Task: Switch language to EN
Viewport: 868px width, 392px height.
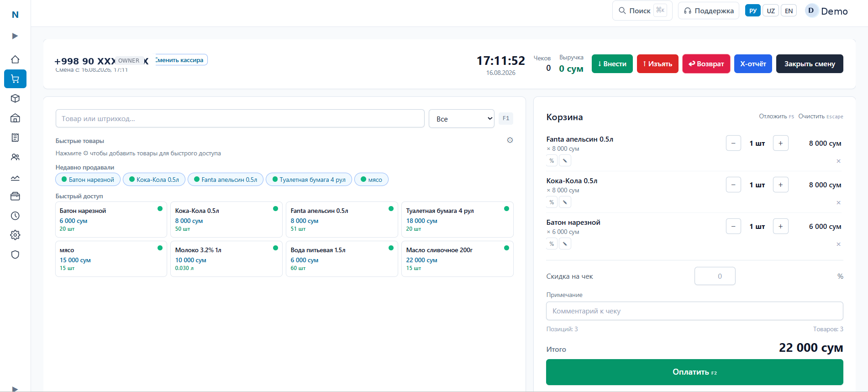Action: [789, 11]
